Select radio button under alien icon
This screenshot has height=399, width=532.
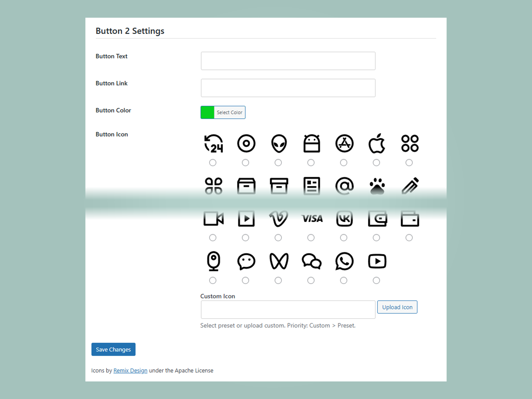pos(278,163)
